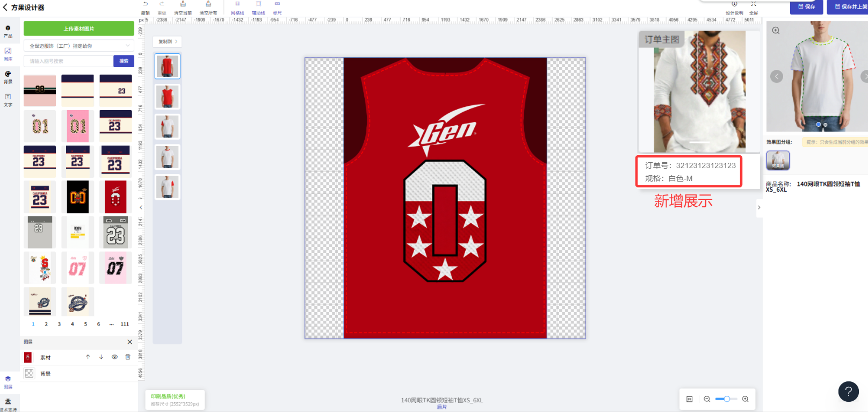868x412 pixels.
Task: Click the 清空所有 clear all icon
Action: [208, 4]
